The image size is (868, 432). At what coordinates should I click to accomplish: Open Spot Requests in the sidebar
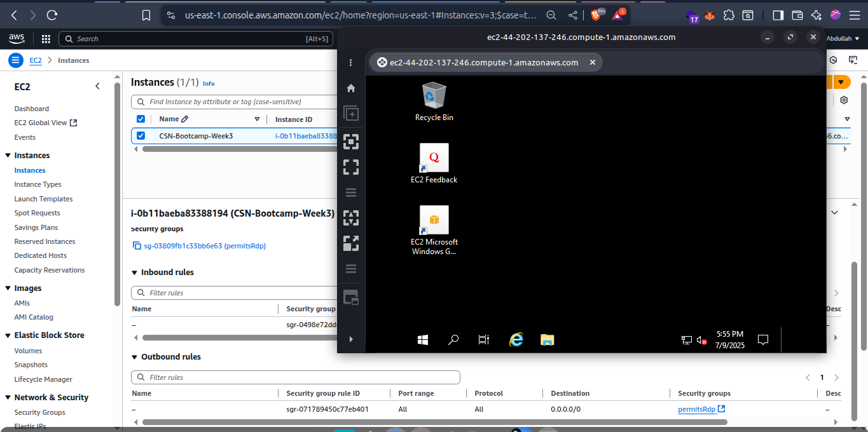(x=37, y=213)
